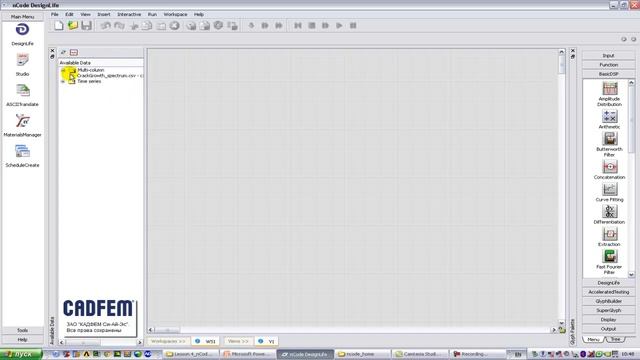Open the Insert menu
This screenshot has width=640, height=360.
(x=104, y=14)
